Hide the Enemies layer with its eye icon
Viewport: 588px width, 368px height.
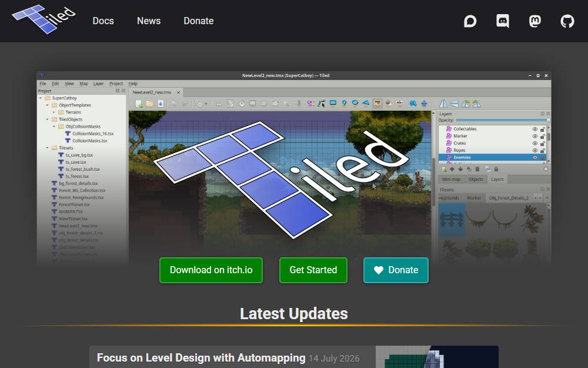[535, 157]
